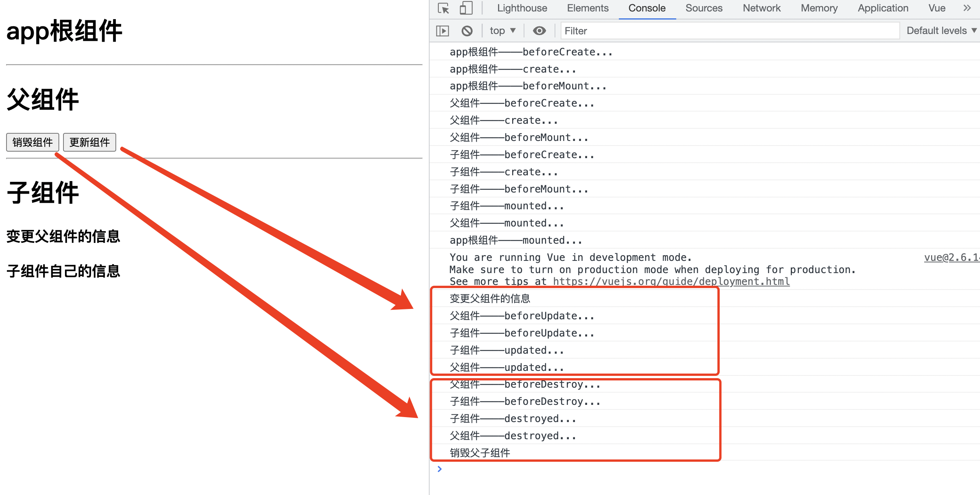This screenshot has width=980, height=495.
Task: Clear the console with the ban icon
Action: coord(467,31)
